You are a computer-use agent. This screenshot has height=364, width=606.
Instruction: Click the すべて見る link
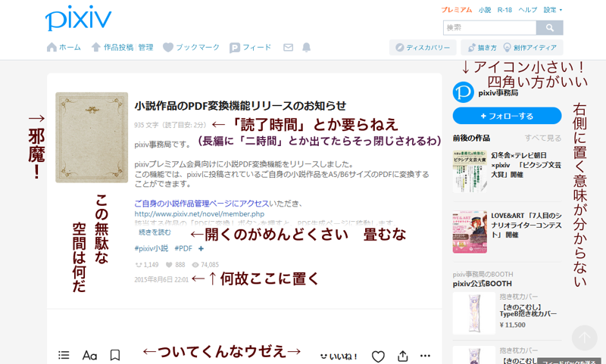[542, 138]
